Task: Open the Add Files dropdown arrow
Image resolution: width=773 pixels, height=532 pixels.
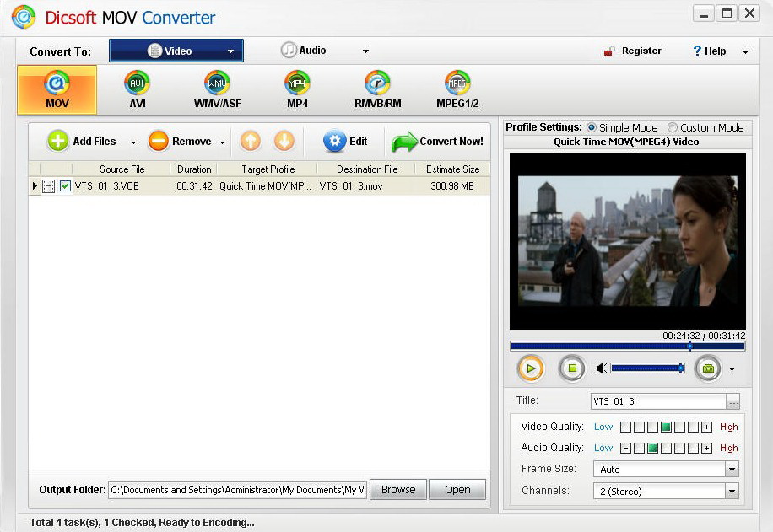Action: (x=133, y=142)
